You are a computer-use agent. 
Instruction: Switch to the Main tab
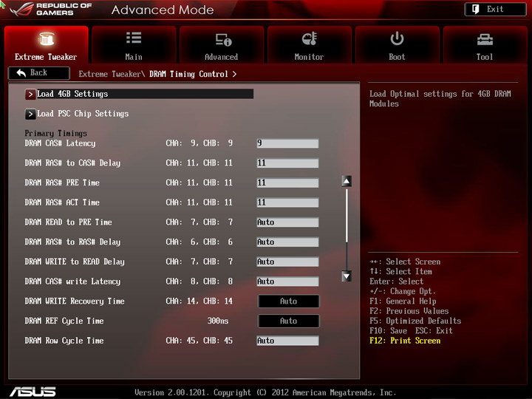[134, 45]
